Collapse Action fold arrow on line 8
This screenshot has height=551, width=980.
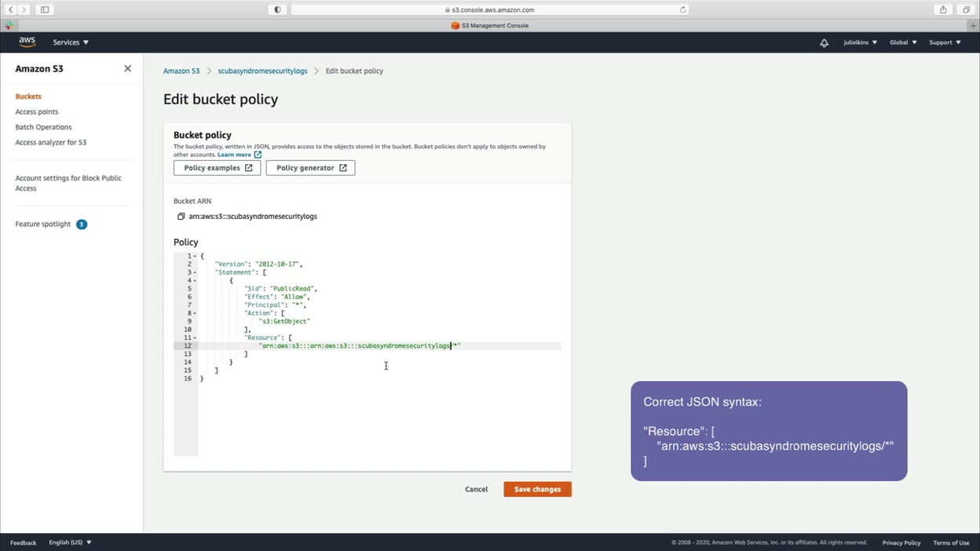click(195, 313)
